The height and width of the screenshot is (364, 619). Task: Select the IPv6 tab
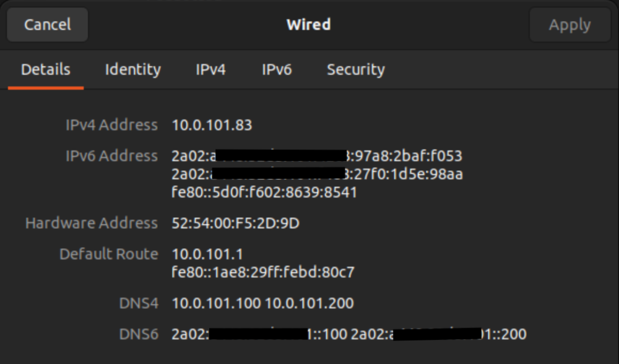click(x=277, y=69)
